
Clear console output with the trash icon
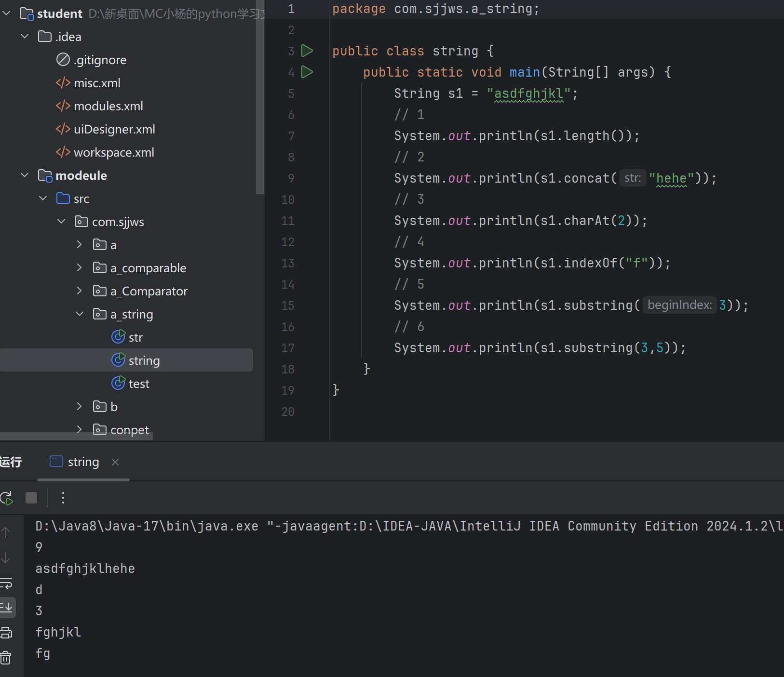coord(6,657)
